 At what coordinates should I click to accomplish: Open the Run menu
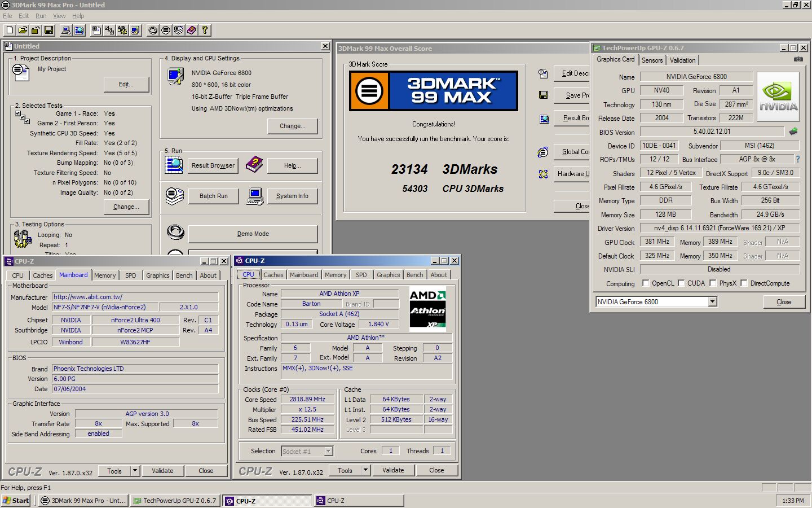tap(41, 16)
